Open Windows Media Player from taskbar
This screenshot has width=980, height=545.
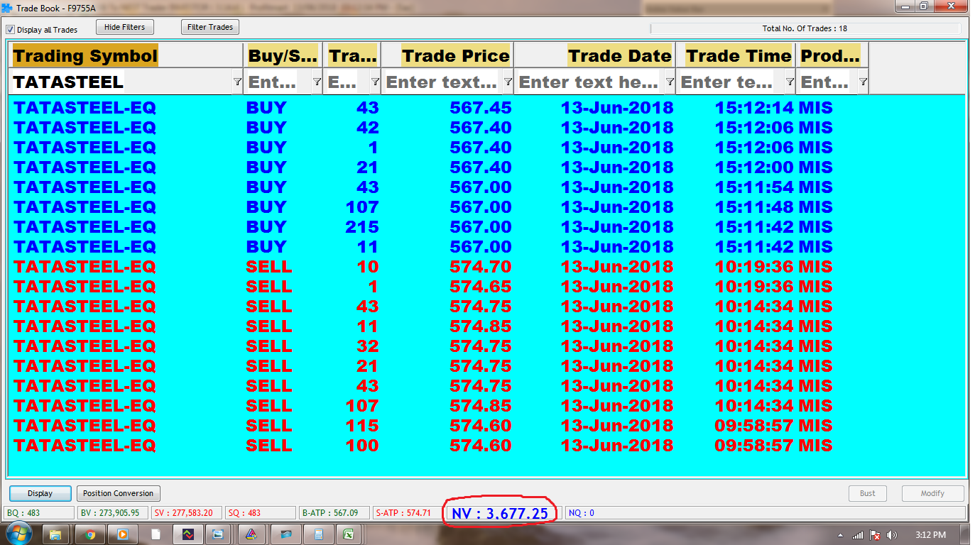[x=122, y=534]
